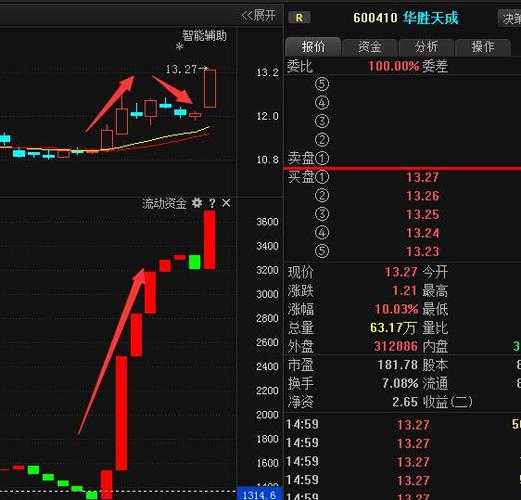The width and height of the screenshot is (521, 500).
Task: Click the 智能辅助 label on the chart
Action: point(204,35)
